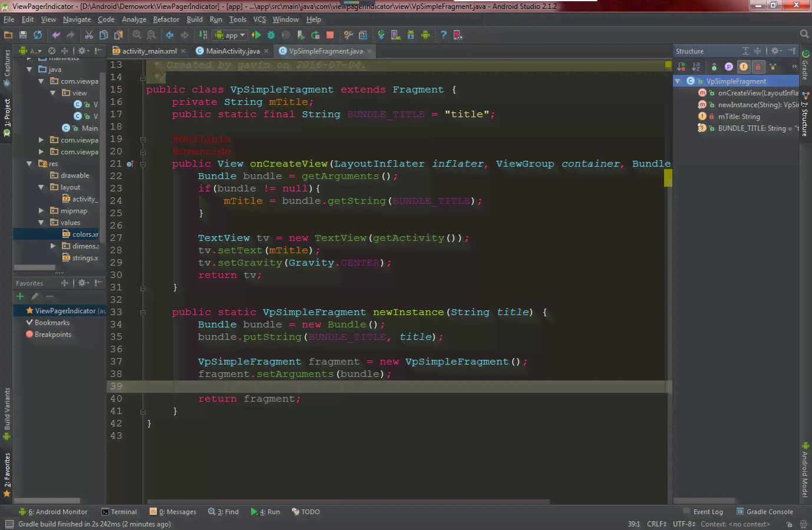The height and width of the screenshot is (530, 812).
Task: Toggle Show Fields orange f button
Action: pos(744,67)
